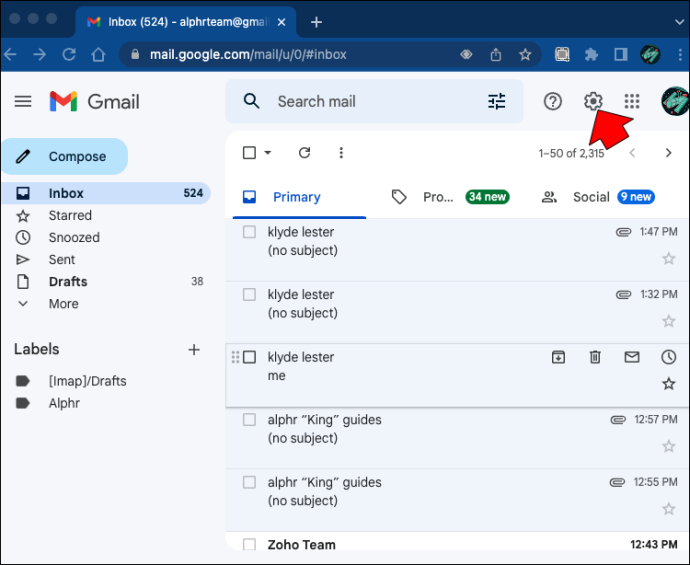Click the Search mail field
This screenshot has height=565, width=690.
[374, 102]
